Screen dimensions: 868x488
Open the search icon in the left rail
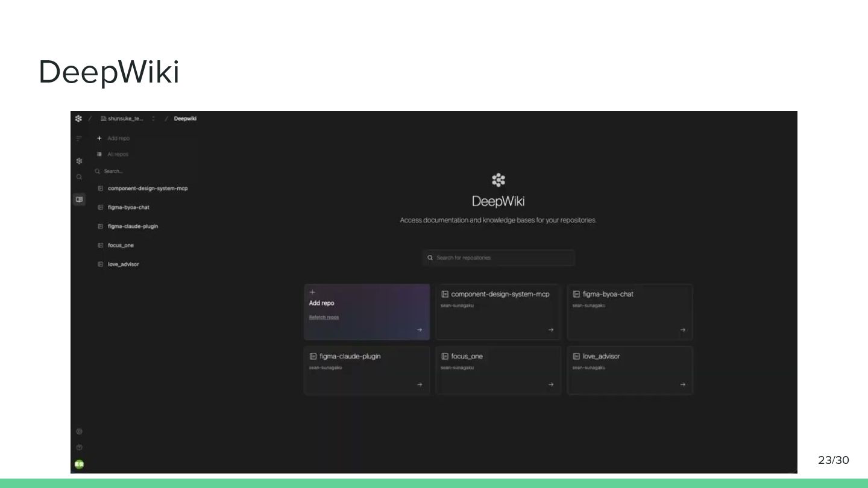(79, 177)
